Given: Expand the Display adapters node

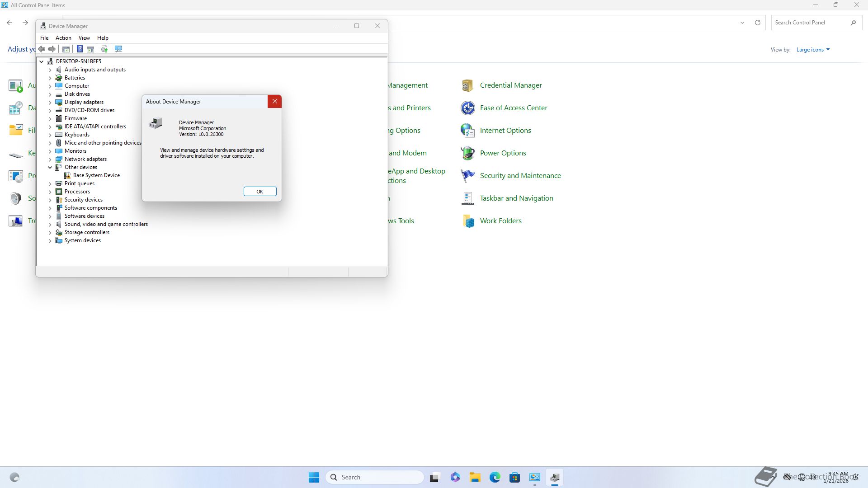Looking at the screenshot, I should (50, 102).
